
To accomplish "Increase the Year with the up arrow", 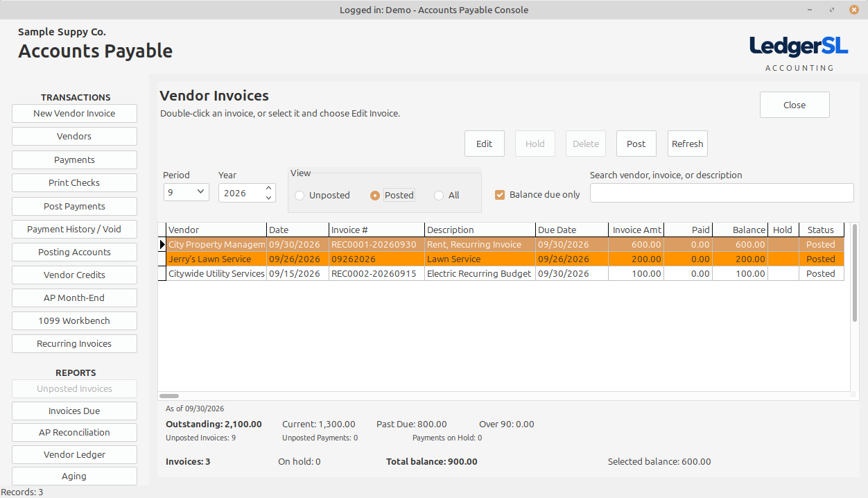I will [269, 188].
